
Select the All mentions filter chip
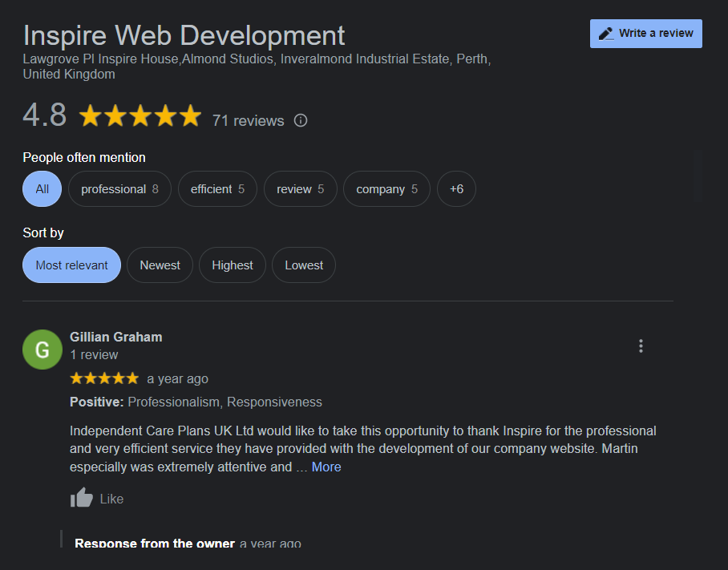coord(42,189)
